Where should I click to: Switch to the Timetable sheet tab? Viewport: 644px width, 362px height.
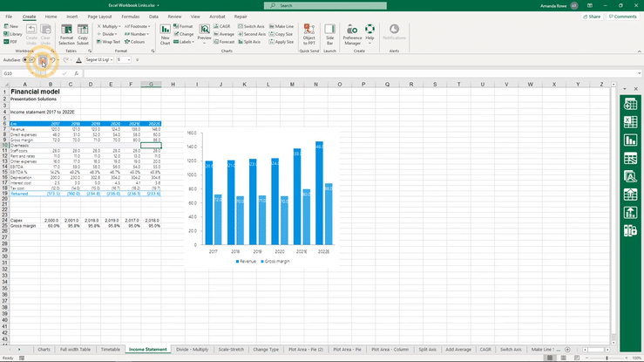(110, 349)
